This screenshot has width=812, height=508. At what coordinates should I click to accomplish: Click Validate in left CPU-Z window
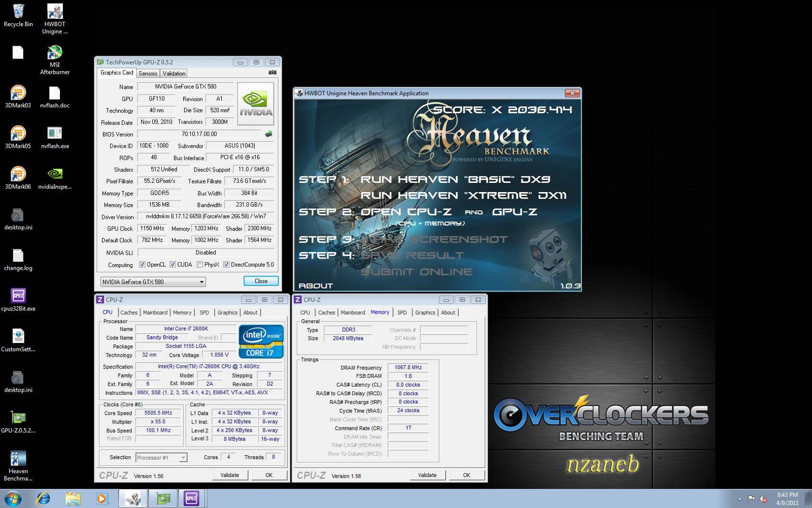pyautogui.click(x=229, y=475)
